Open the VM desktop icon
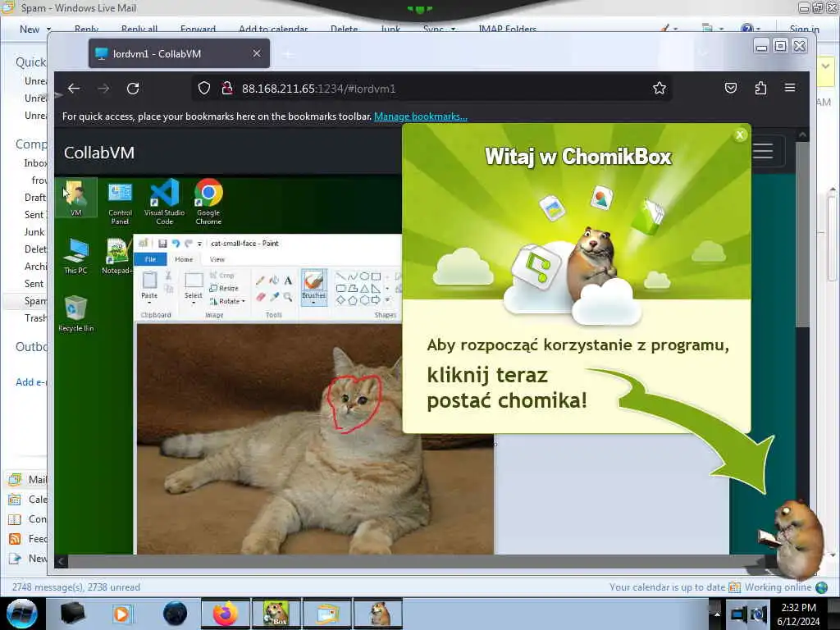 coord(76,199)
